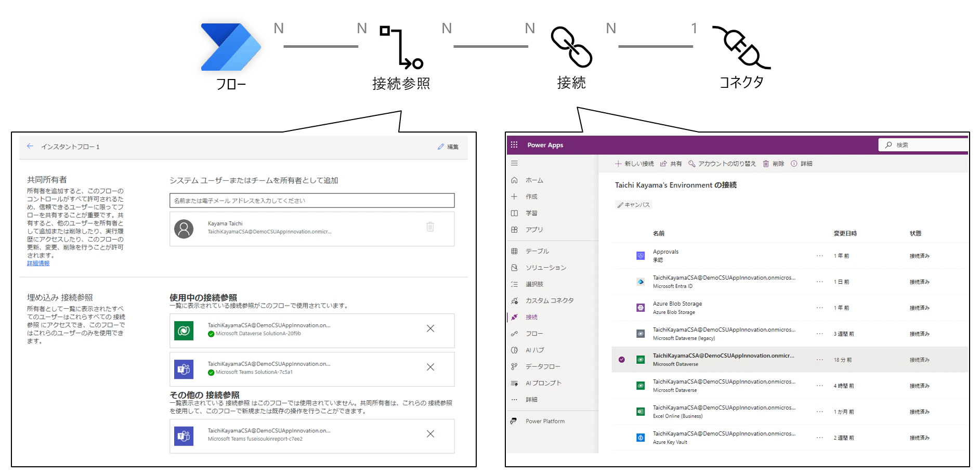
Task: Remove the Microsoft Dataverse SolutionA-20f9b connection reference
Action: point(430,329)
